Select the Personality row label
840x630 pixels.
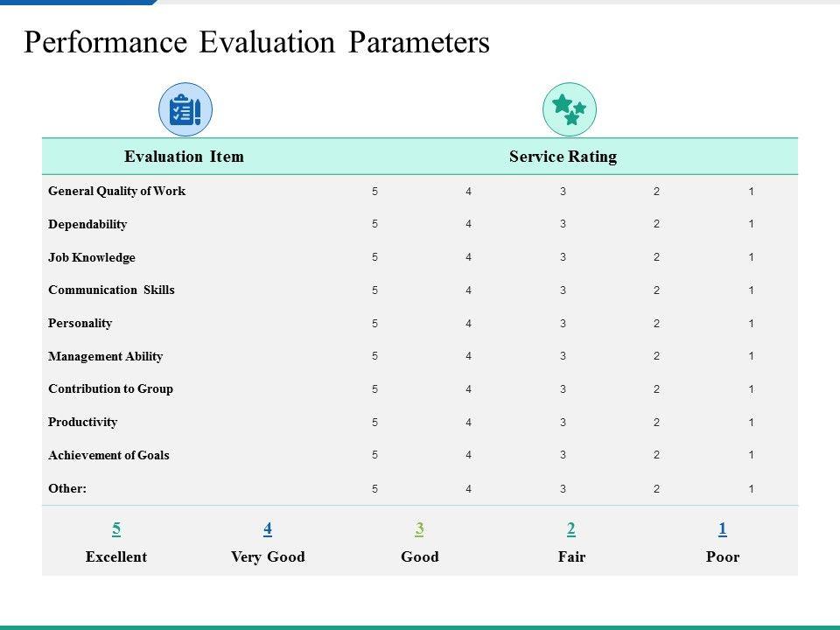pyautogui.click(x=80, y=324)
